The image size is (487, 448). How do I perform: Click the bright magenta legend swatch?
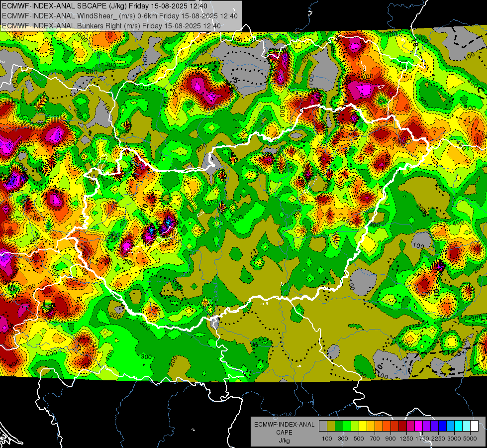click(x=419, y=426)
